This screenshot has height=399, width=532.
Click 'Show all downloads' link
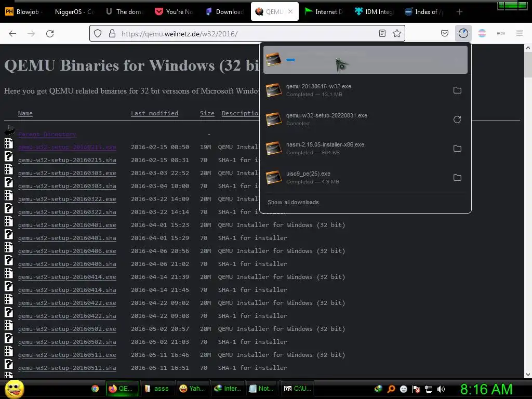click(293, 202)
